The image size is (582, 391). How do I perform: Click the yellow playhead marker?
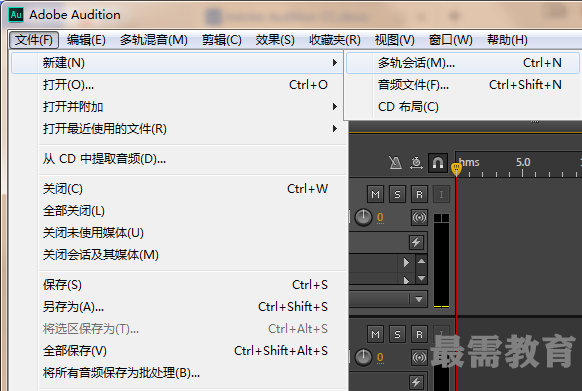(456, 169)
